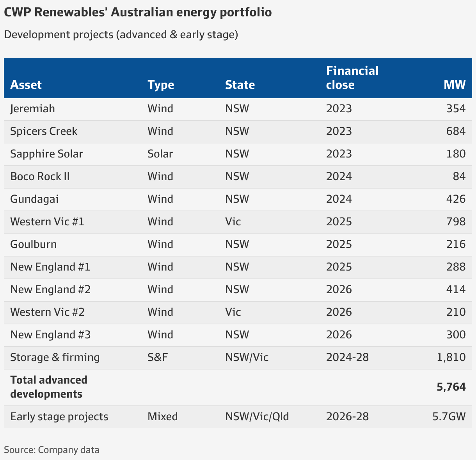
Task: Select the 'Boco Rock II' asset cell
Action: 40,176
